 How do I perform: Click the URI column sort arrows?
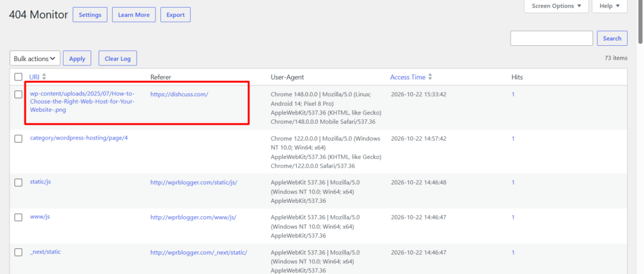[x=44, y=77]
